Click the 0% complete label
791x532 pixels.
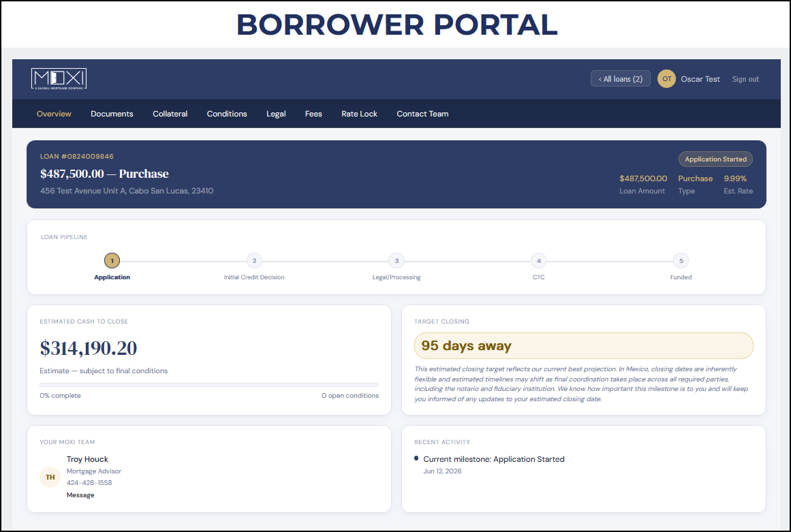click(60, 396)
